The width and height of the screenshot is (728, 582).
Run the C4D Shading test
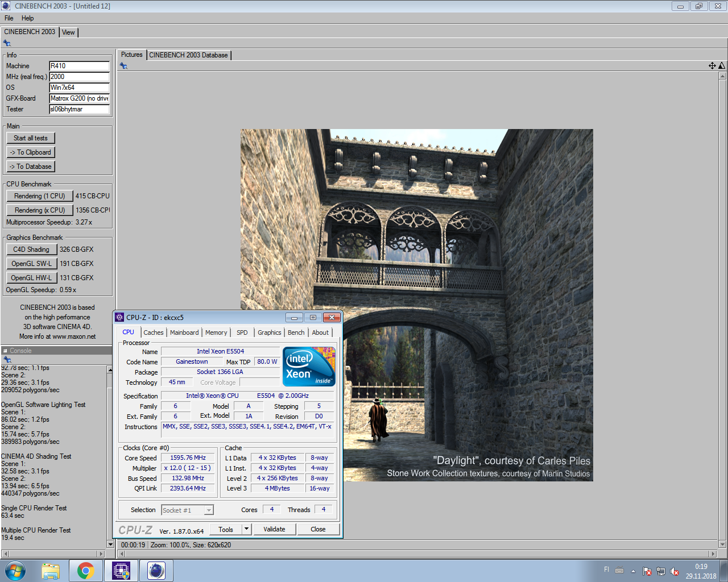pos(31,250)
